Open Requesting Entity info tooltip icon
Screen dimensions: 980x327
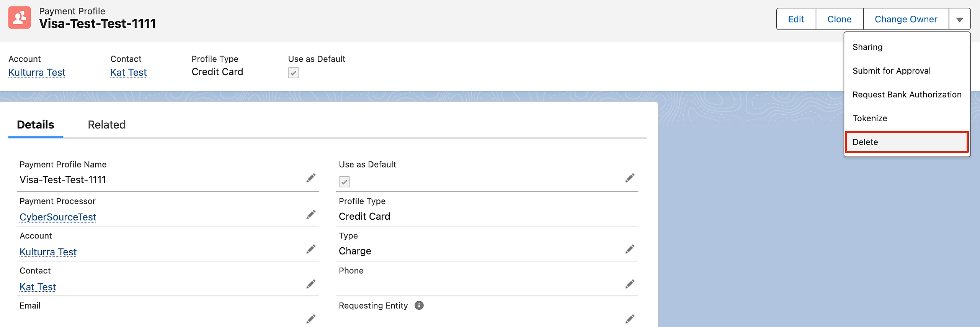(419, 306)
